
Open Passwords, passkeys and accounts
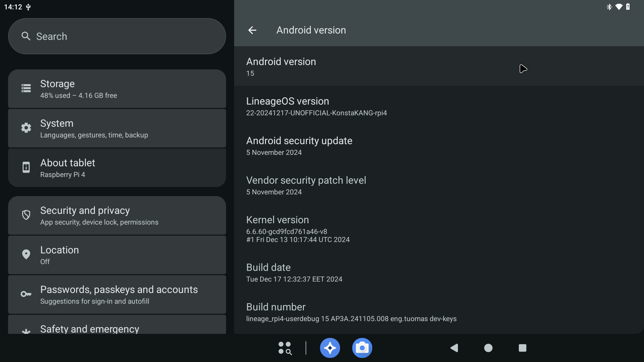[117, 295]
